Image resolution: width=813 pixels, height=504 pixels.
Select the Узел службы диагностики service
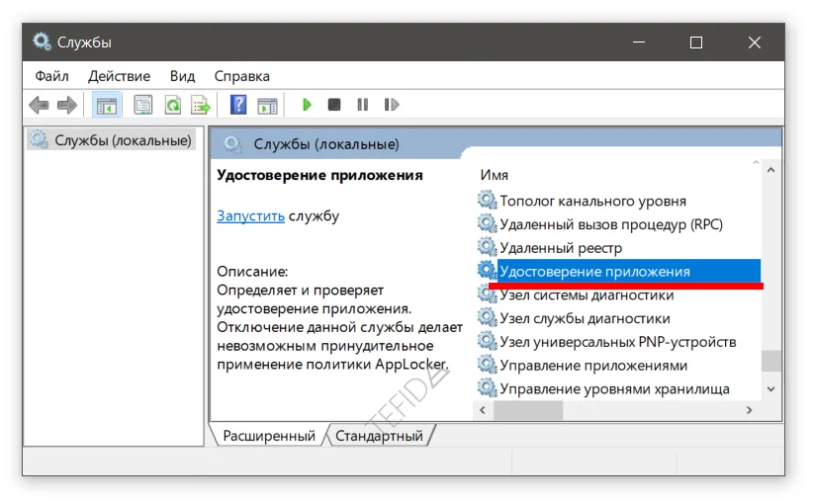(585, 318)
